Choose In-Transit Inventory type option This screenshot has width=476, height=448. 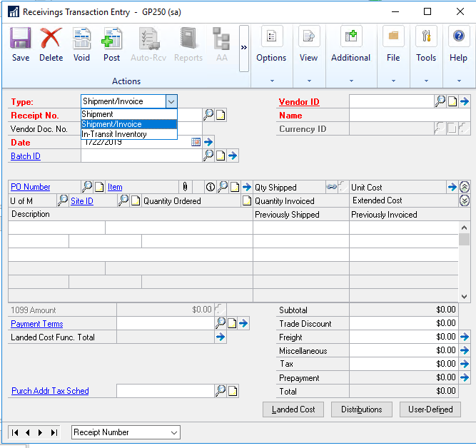coord(114,134)
